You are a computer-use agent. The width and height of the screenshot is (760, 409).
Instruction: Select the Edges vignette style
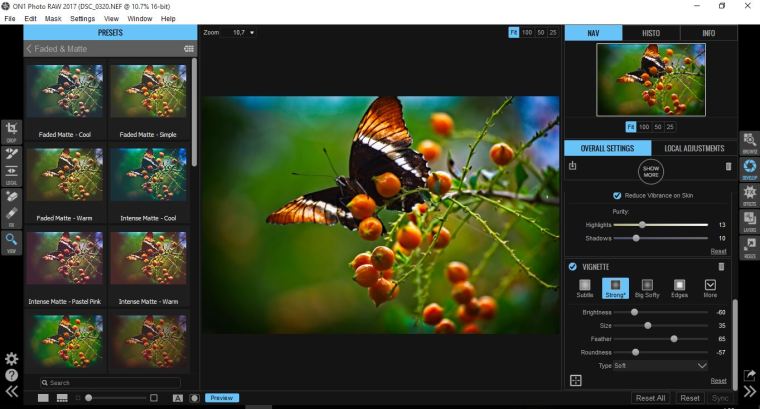pos(680,288)
